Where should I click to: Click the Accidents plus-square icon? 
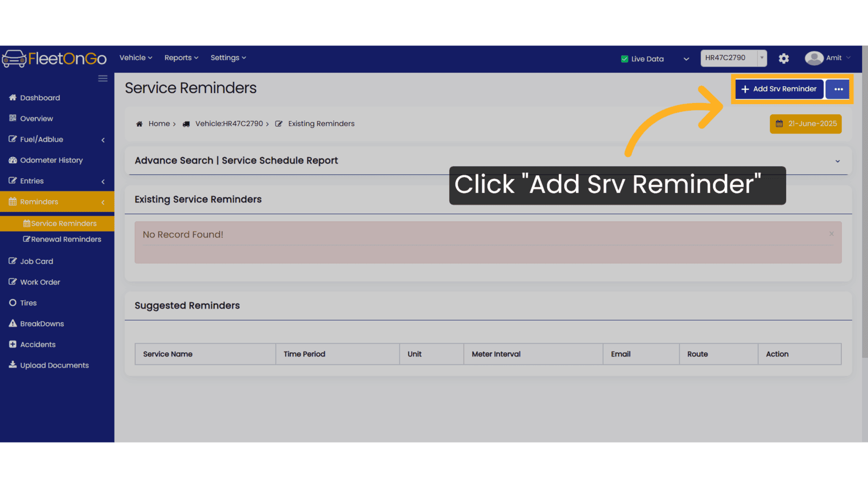tap(12, 344)
